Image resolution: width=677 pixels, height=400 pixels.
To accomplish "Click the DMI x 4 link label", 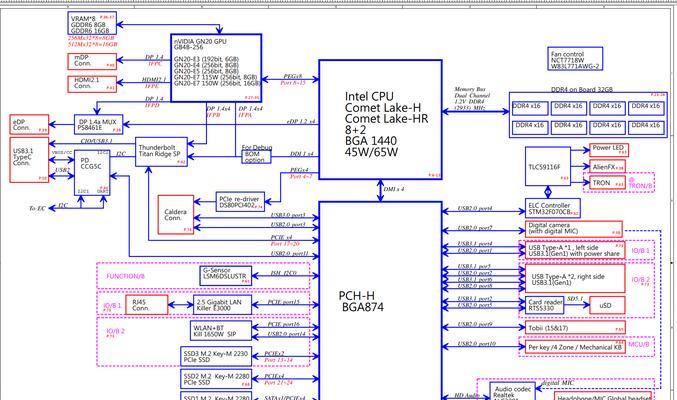I will (x=394, y=189).
